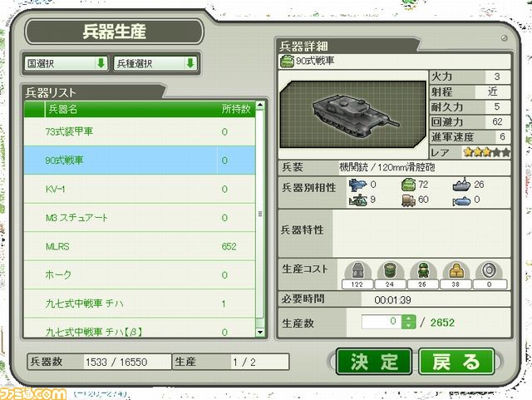Open the 国選択 country dropdown
The image size is (532, 400).
[x=66, y=63]
